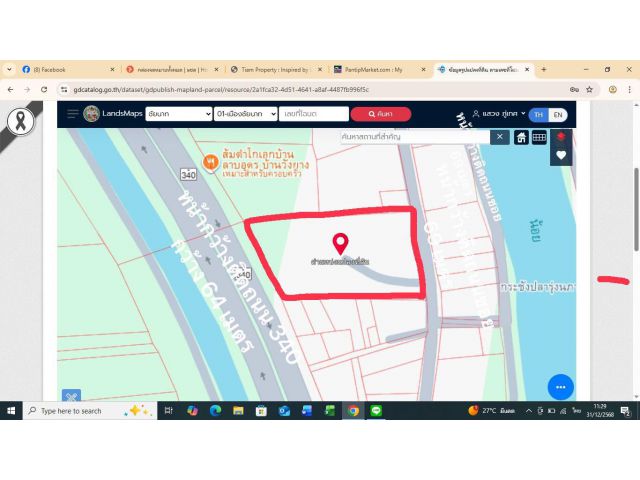Viewport: 640px width, 480px height.
Task: Open the LandsMaps hamburger menu
Action: [72, 114]
